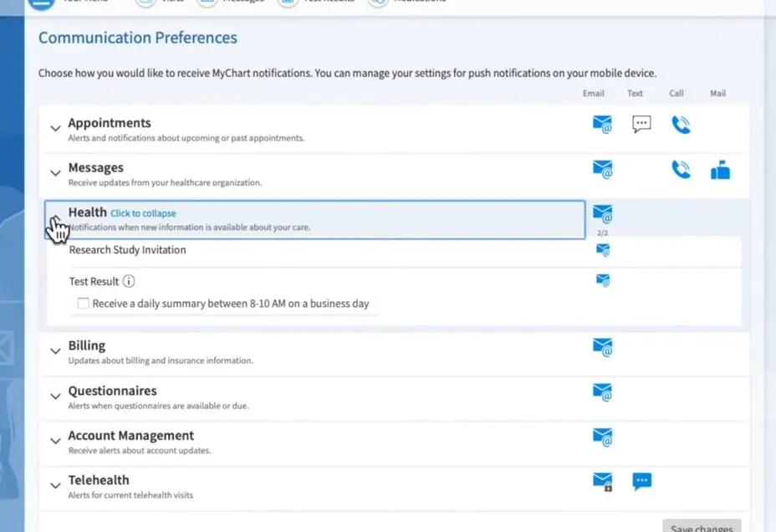The height and width of the screenshot is (532, 776).
Task: Enable text notifications for Telehealth
Action: coord(641,481)
